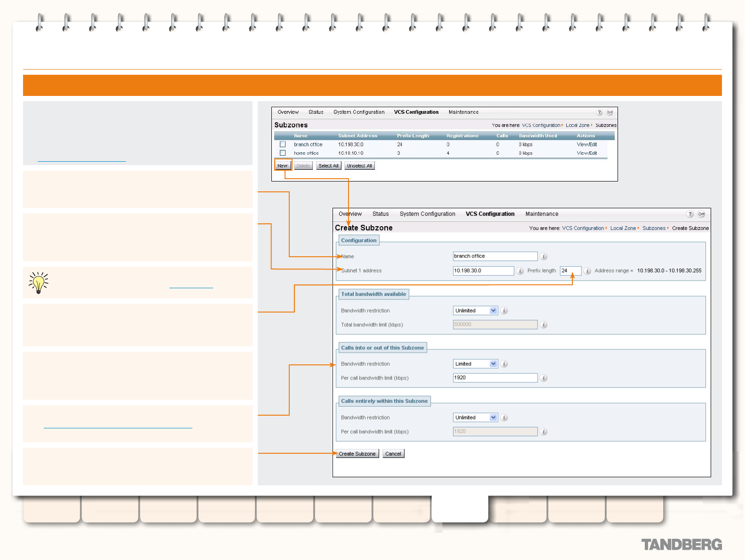Click View/Edit link for branch office
The width and height of the screenshot is (745, 560).
point(586,145)
